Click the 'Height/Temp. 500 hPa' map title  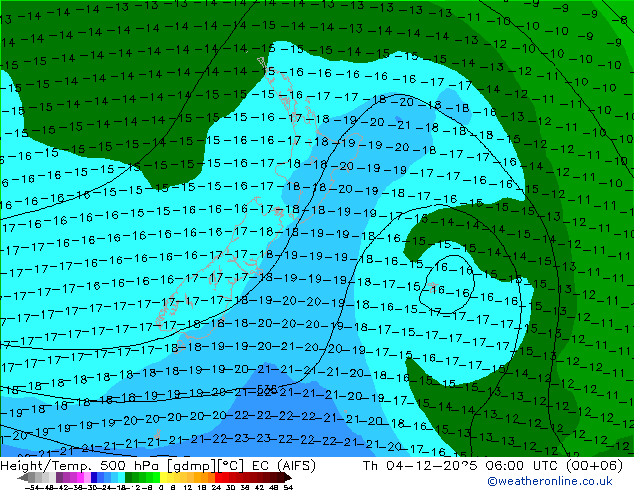pos(82,466)
